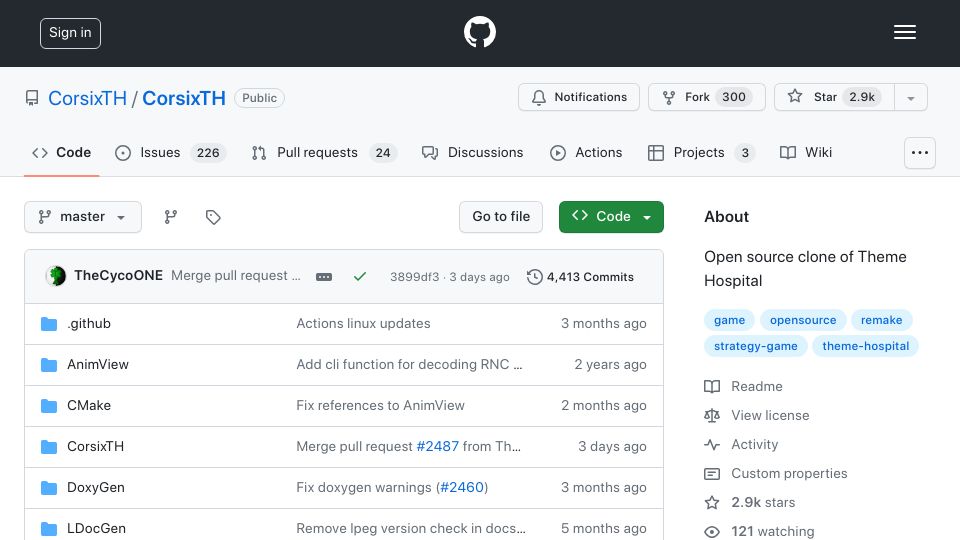This screenshot has height=540, width=960.
Task: Open the Pull requests tab
Action: pos(324,152)
